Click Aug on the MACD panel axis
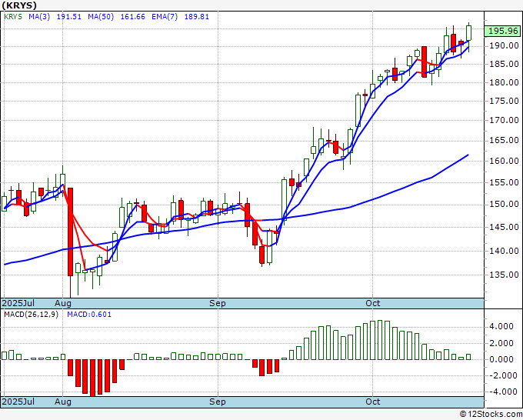523x420 pixels. coord(63,402)
